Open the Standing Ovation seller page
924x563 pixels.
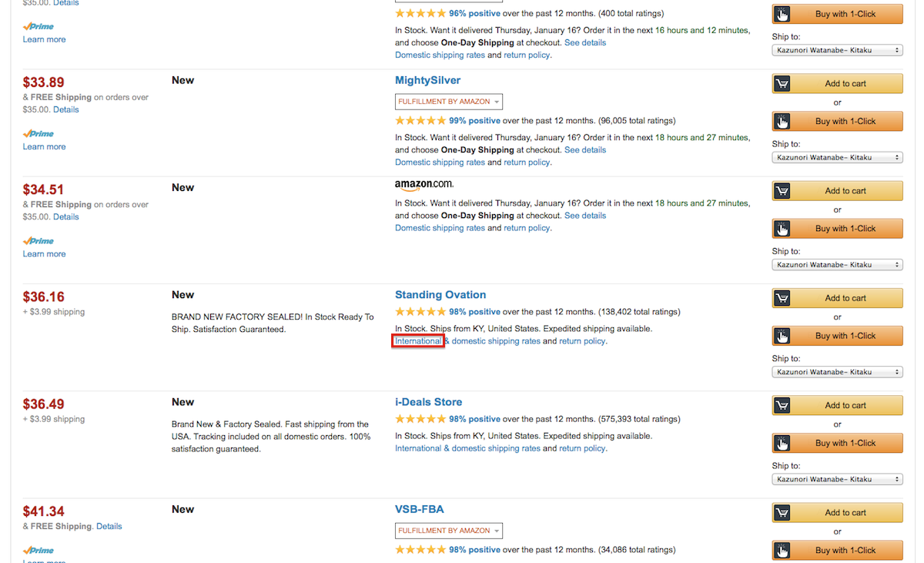(440, 295)
